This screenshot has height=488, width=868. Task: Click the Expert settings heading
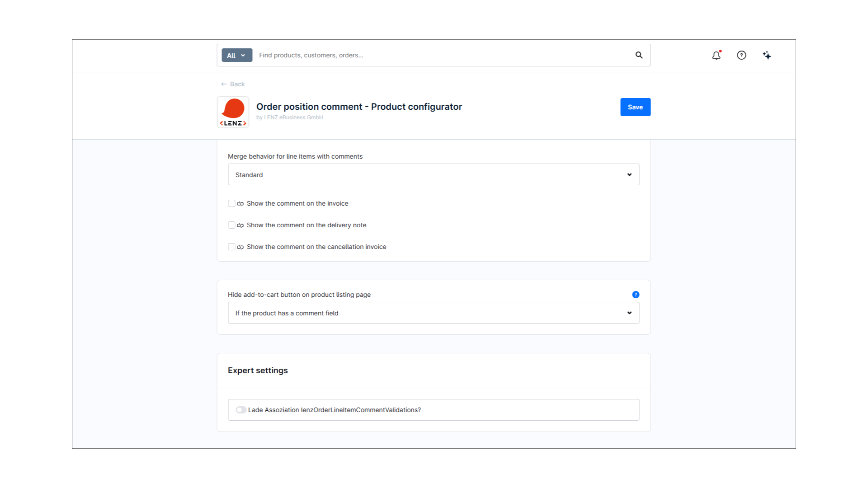(x=258, y=371)
